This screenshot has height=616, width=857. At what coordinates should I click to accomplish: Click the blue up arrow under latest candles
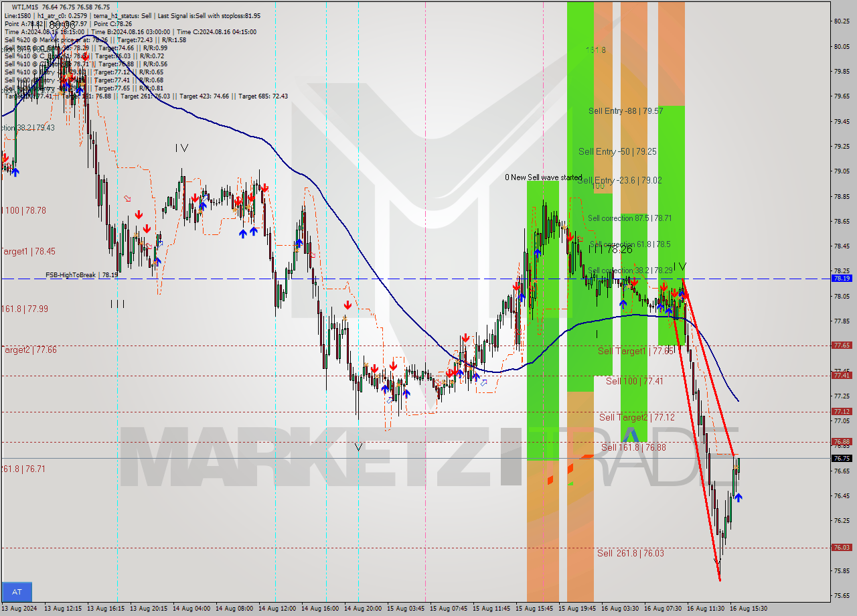click(x=738, y=497)
